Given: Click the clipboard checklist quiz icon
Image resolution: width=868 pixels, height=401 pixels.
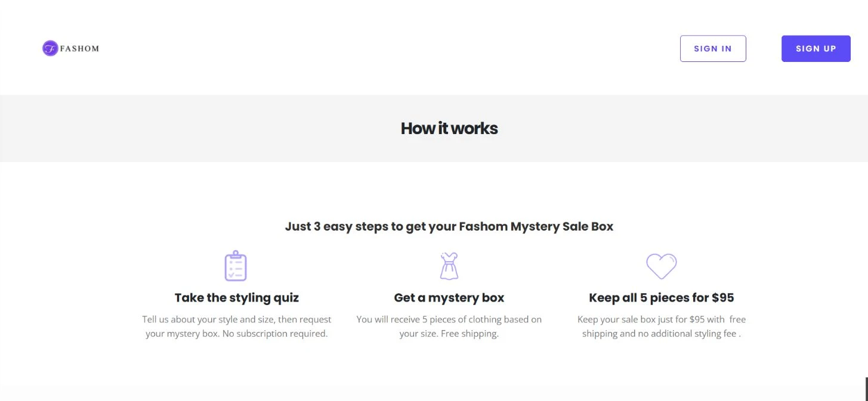Looking at the screenshot, I should pos(236,266).
